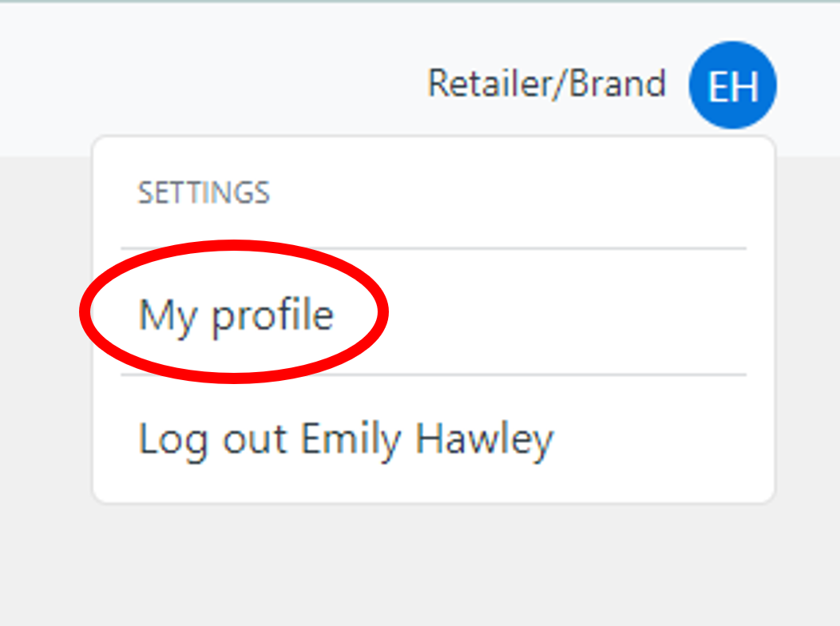Viewport: 840px width, 626px height.
Task: Select the blue user icon beside Retailer/Brand
Action: click(x=732, y=84)
